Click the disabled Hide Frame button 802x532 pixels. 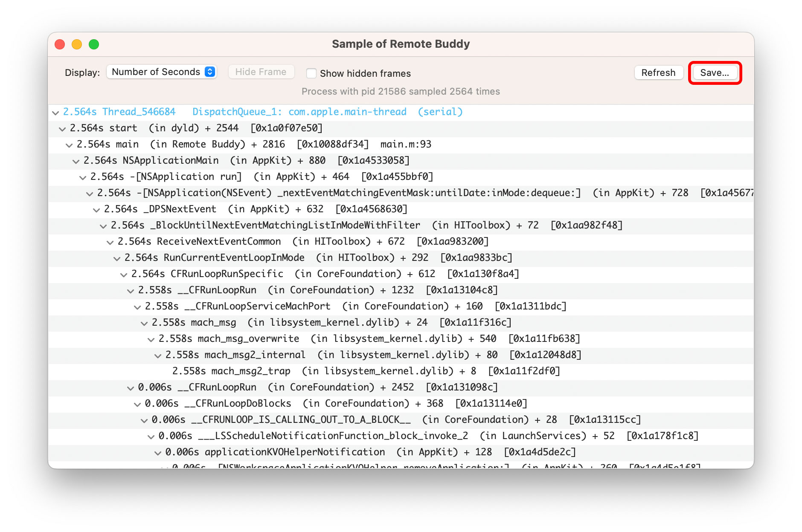(261, 72)
